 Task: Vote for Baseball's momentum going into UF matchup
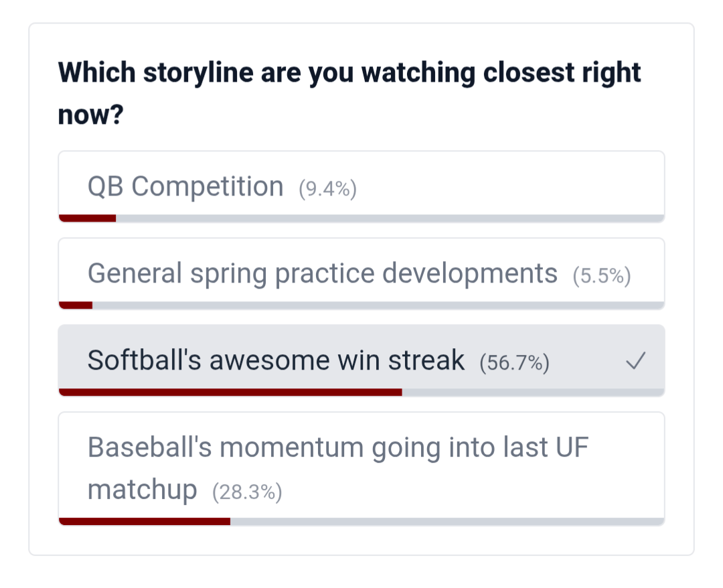click(337, 447)
